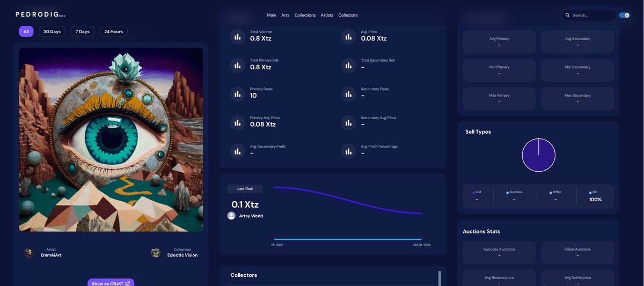Click the PEDRODIG logo
This screenshot has width=644, height=286.
click(x=40, y=14)
